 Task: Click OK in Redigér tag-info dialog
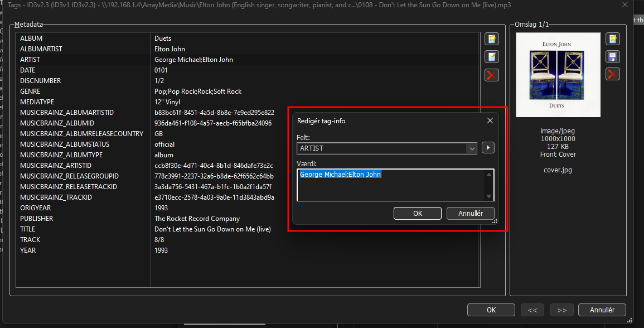tap(417, 213)
